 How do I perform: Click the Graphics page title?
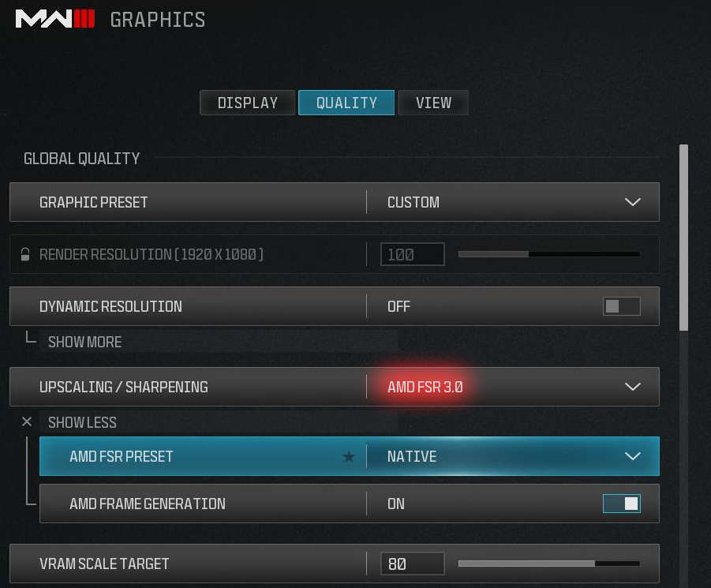click(158, 20)
